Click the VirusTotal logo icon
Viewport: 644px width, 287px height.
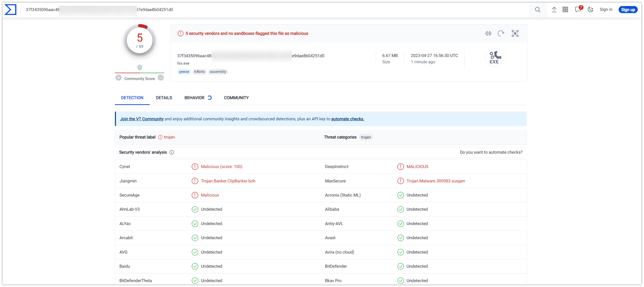click(10, 10)
